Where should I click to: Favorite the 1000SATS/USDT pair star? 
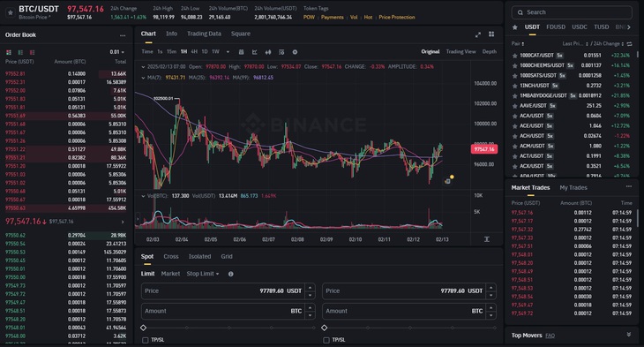coord(514,76)
